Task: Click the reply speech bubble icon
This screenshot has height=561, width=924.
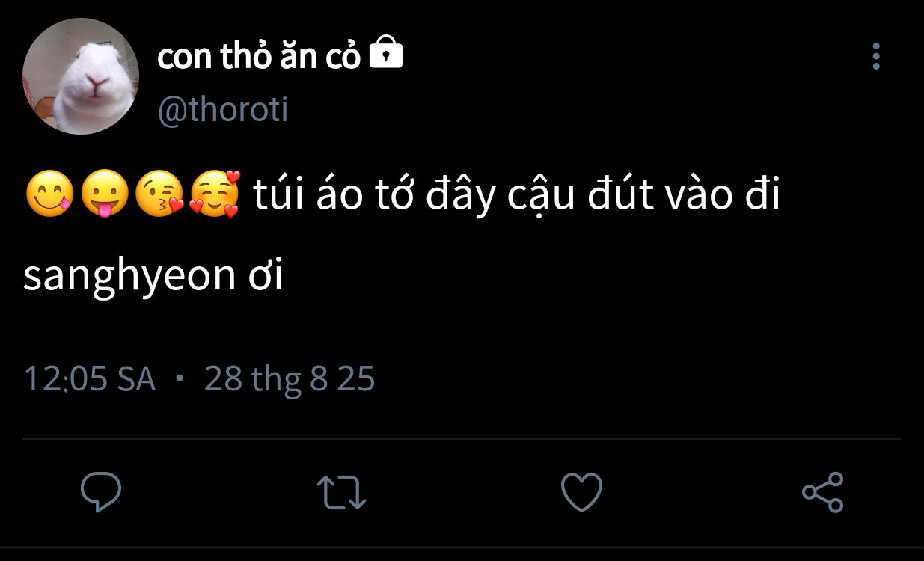Action: point(101,493)
